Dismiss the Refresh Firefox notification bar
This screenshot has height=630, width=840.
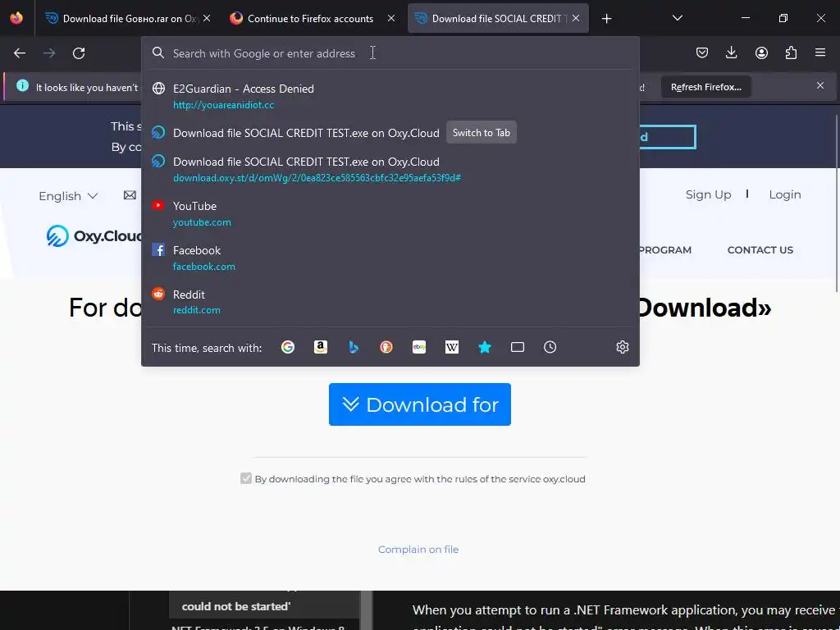[820, 85]
